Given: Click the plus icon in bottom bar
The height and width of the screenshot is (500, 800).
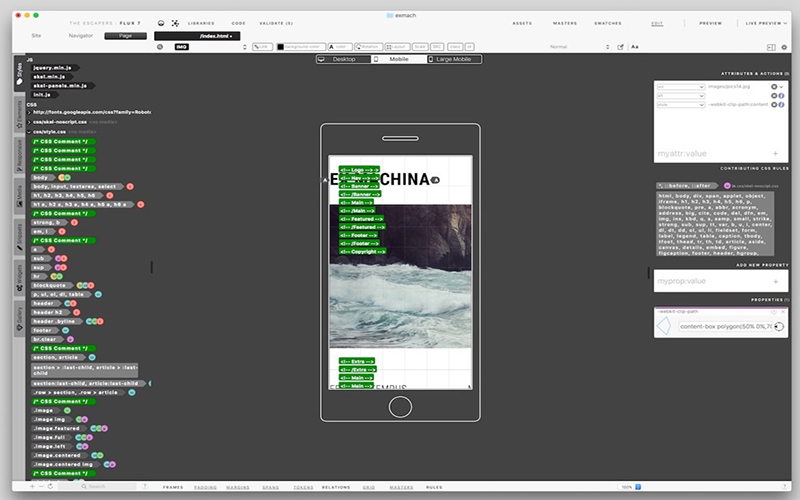Looking at the screenshot, I should pos(32,486).
